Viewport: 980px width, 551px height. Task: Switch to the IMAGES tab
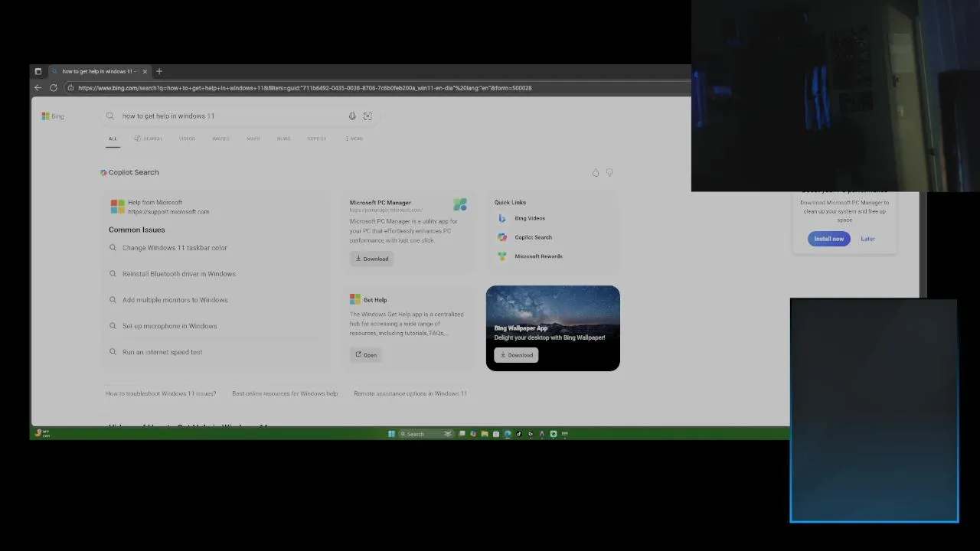220,139
